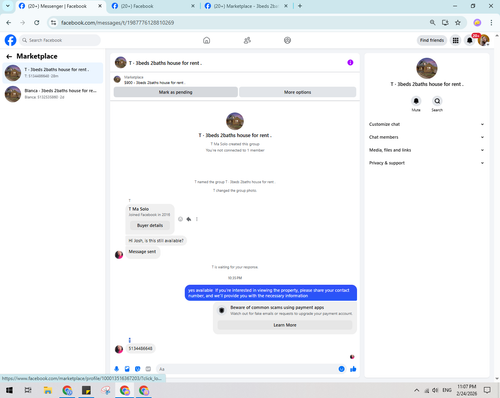The height and width of the screenshot is (398, 500).
Task: Open Windows Start menu
Action: pos(9,390)
